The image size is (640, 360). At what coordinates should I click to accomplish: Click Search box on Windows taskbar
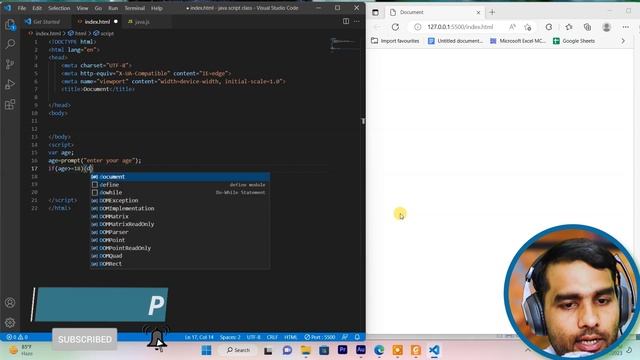238,350
